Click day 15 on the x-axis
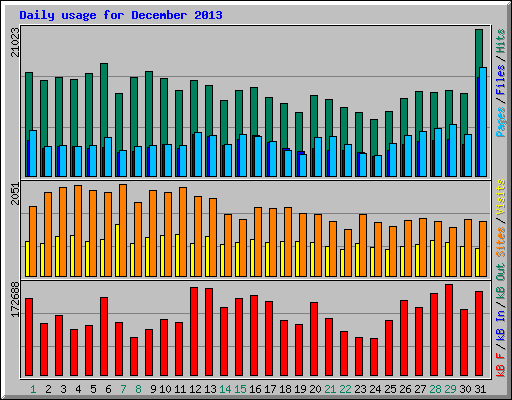The height and width of the screenshot is (400, 512). pos(240,389)
